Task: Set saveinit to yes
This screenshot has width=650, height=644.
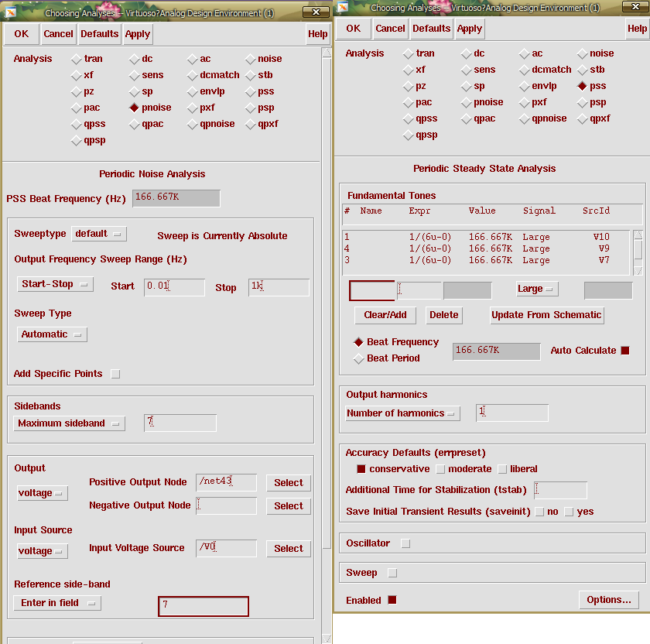Action: pos(570,512)
